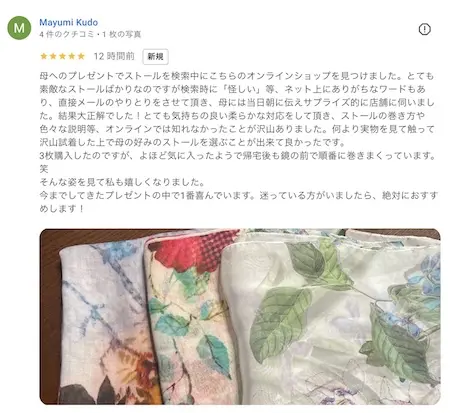Open the report review exclamation icon
The height and width of the screenshot is (413, 450).
pyautogui.click(x=424, y=29)
